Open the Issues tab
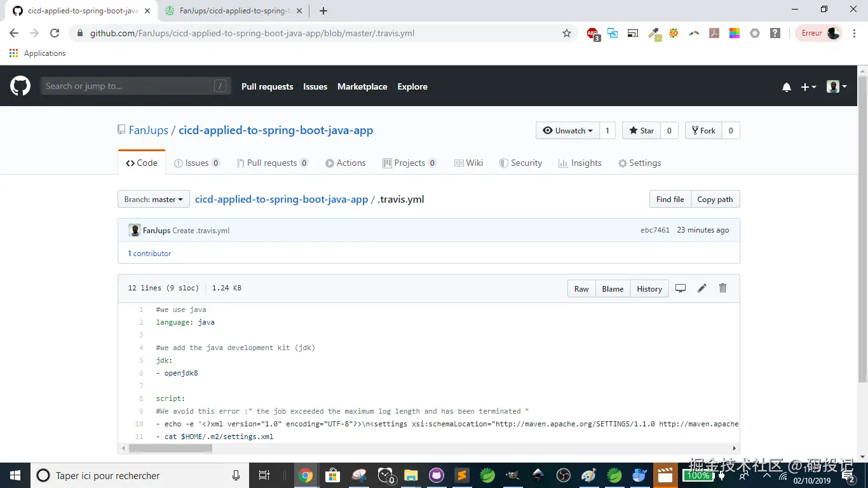868x488 pixels. pos(197,163)
